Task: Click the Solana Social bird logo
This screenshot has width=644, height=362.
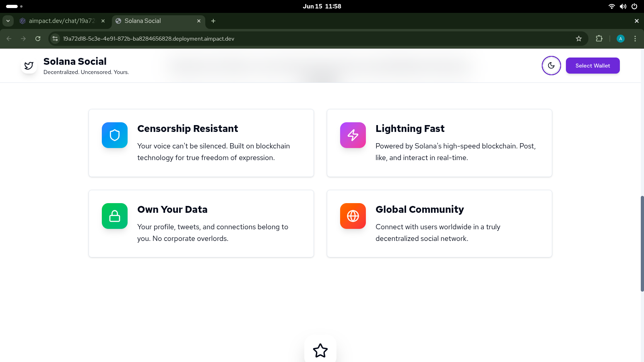Action: pos(29,66)
